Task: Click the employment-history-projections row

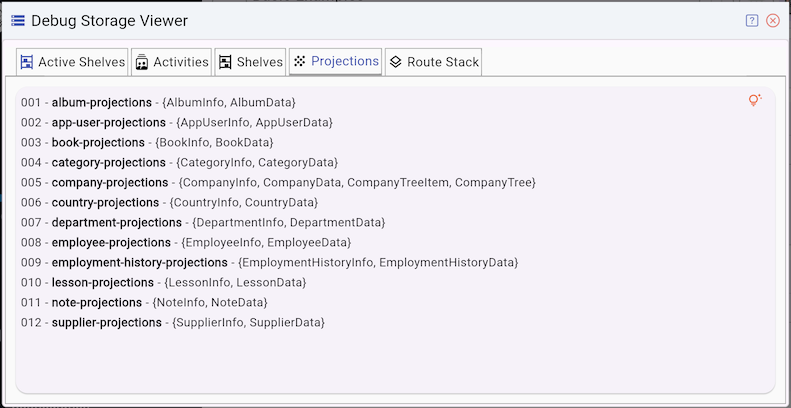Action: point(139,263)
